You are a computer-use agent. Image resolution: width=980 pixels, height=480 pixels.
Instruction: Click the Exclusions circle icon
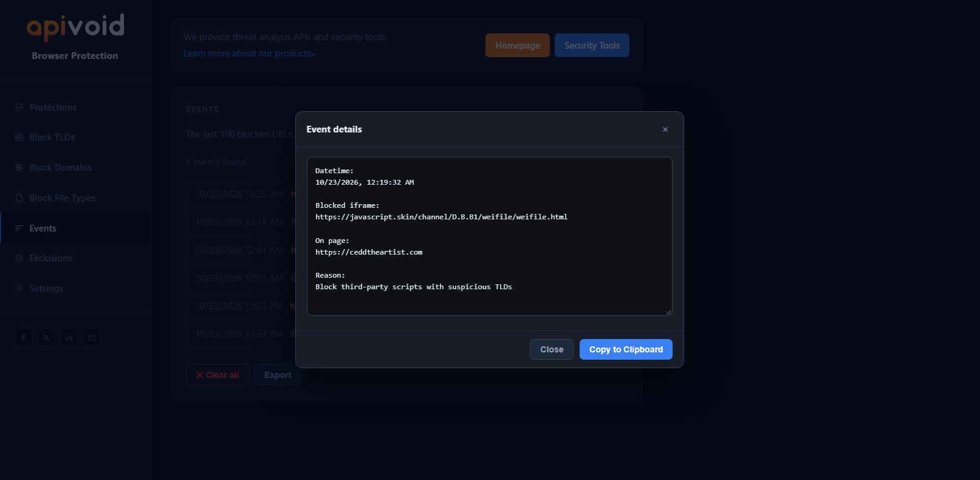click(19, 258)
